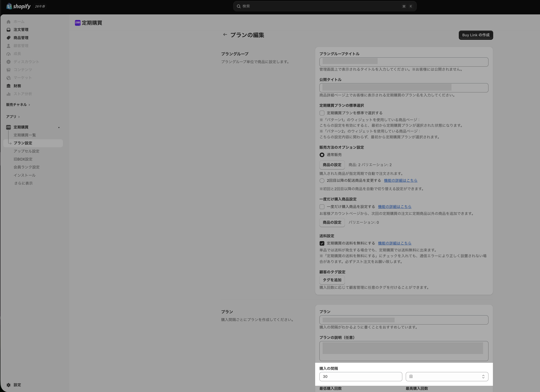
Task: Click the pin dot beside 定期購買 app
Action: click(x=59, y=127)
